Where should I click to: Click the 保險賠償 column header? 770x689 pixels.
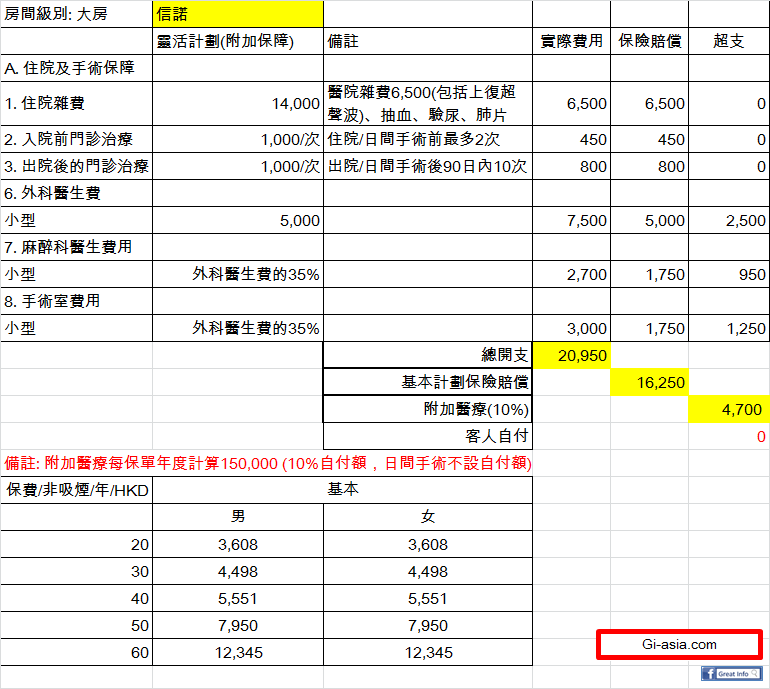tap(649, 41)
